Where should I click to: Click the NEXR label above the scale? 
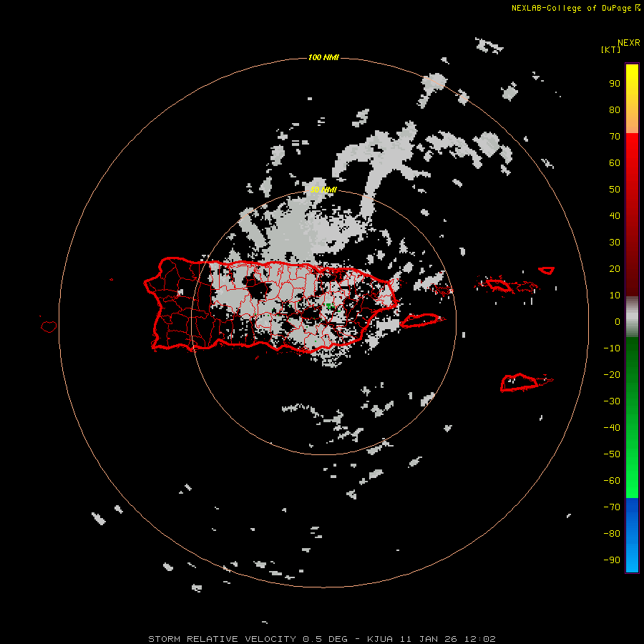pos(628,43)
